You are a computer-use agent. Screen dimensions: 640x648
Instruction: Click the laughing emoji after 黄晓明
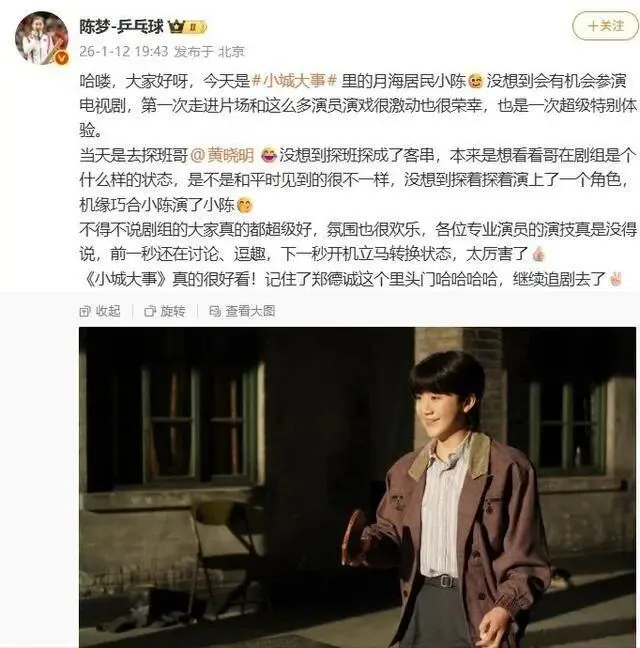(x=269, y=155)
